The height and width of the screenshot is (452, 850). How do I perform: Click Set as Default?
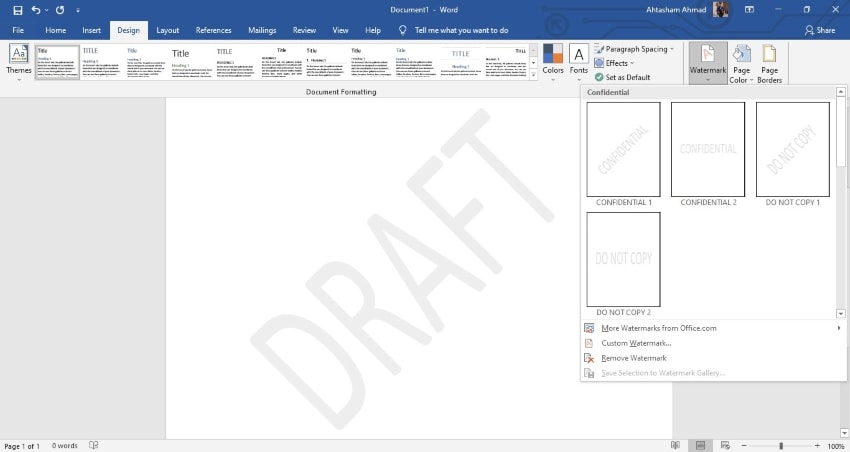coord(622,77)
